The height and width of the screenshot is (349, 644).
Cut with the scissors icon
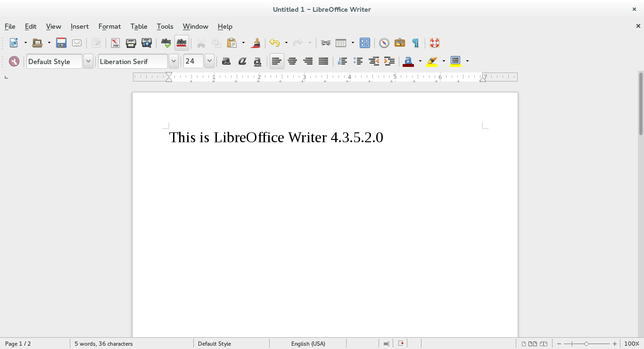tap(201, 43)
